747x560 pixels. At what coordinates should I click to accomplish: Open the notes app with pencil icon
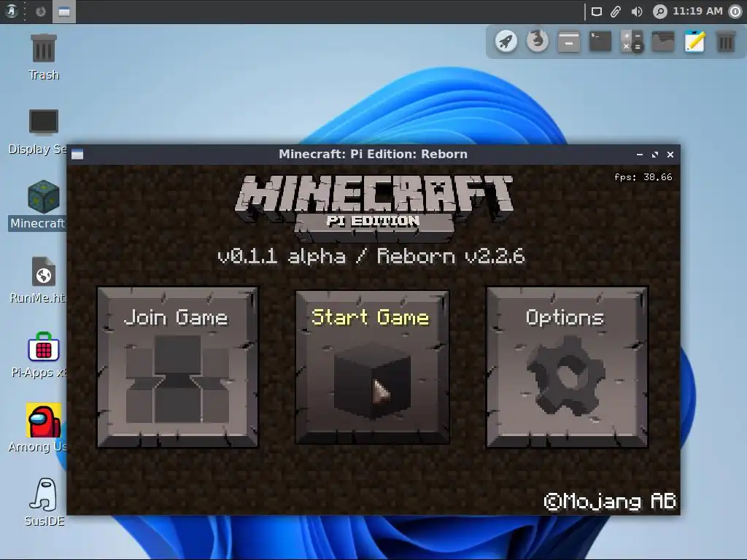click(694, 42)
